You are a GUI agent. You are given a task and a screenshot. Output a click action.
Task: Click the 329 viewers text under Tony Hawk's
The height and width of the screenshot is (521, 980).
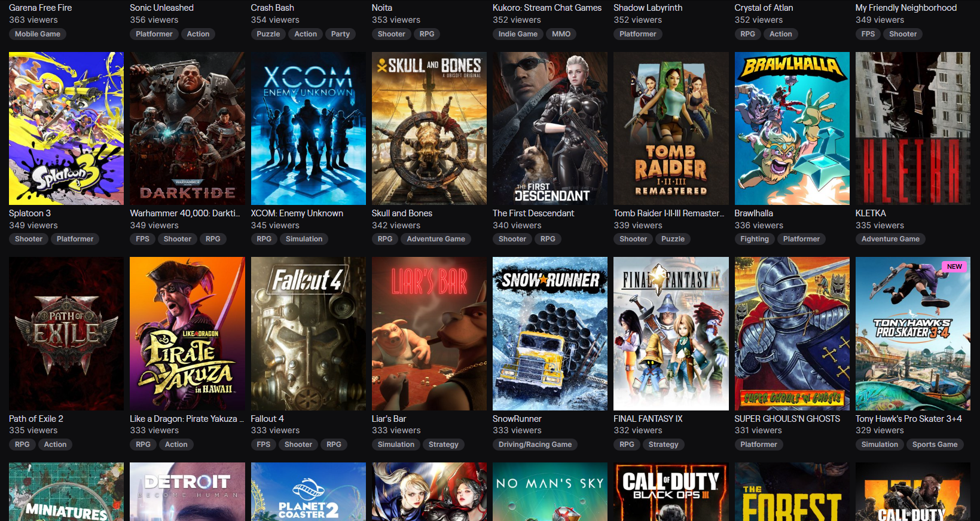(x=880, y=430)
